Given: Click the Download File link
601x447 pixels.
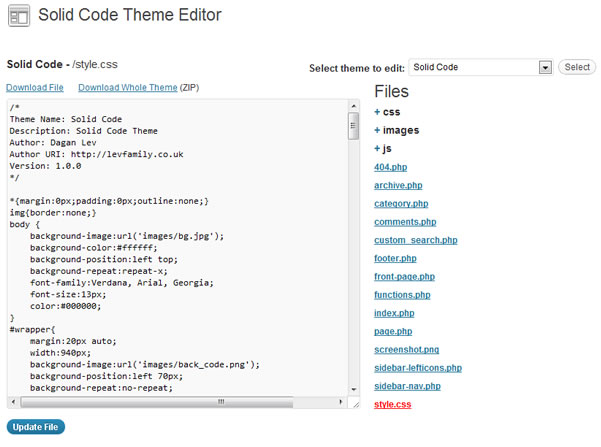Looking at the screenshot, I should [x=35, y=88].
